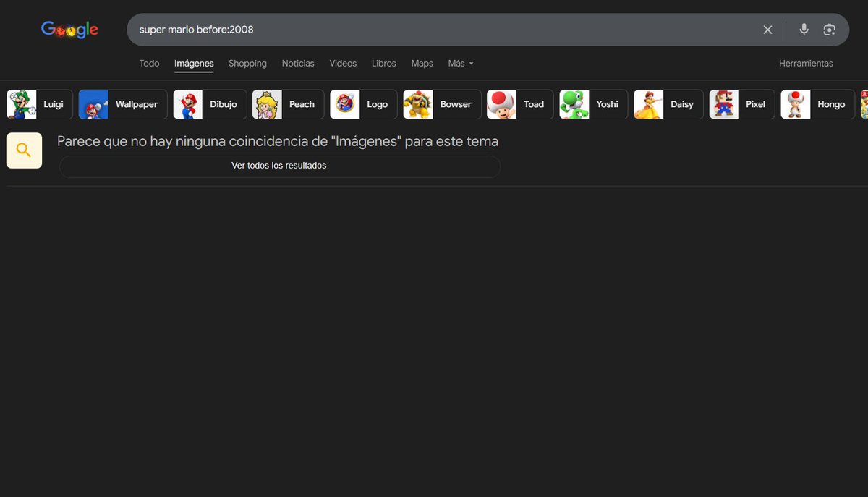Switch to the Imágenes tab
The image size is (868, 497).
click(194, 64)
